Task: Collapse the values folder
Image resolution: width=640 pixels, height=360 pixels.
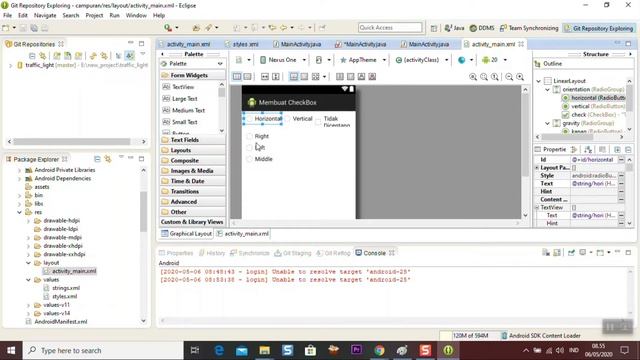Action: coord(28,280)
